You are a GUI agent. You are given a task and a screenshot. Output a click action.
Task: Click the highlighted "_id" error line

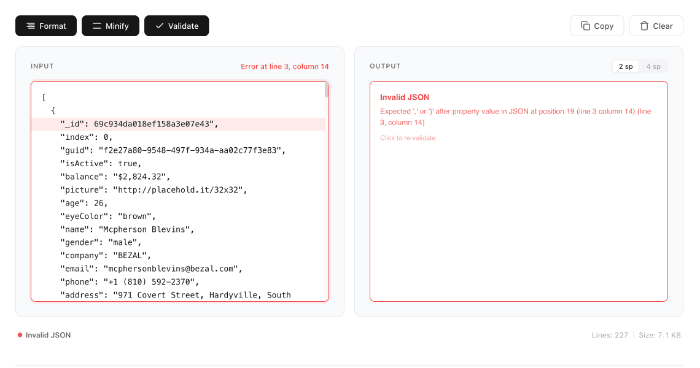(x=179, y=124)
